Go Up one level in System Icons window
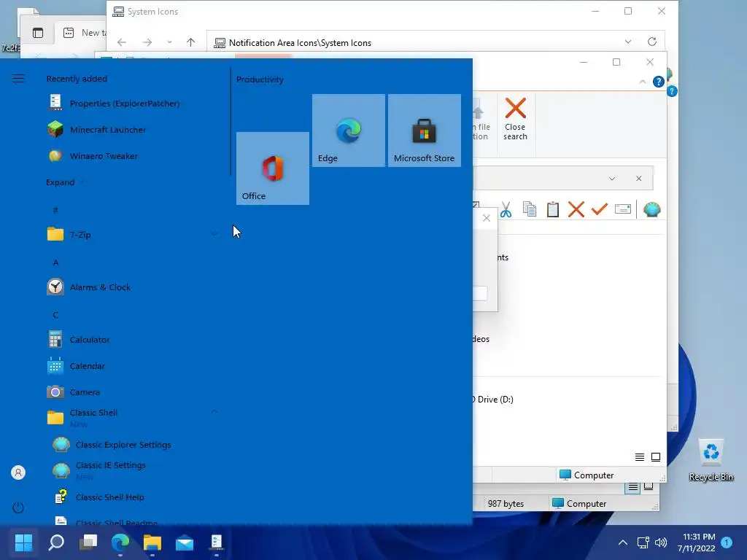The width and height of the screenshot is (747, 560). click(190, 42)
